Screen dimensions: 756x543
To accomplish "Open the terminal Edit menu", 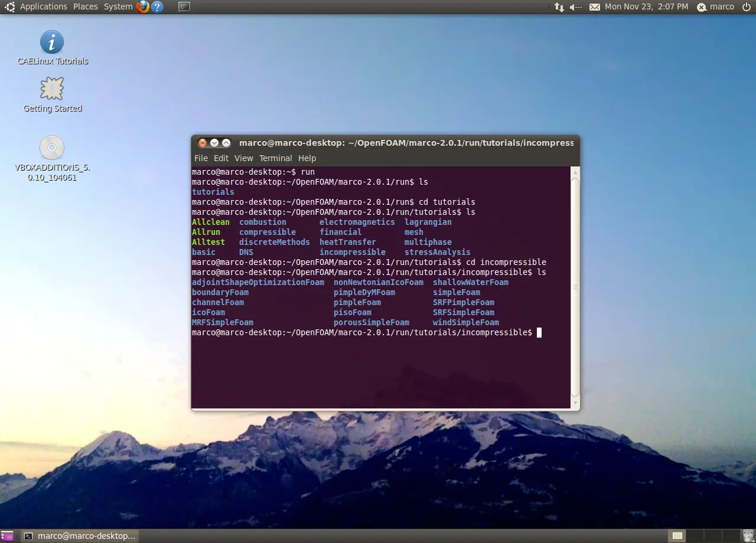I will pos(221,158).
